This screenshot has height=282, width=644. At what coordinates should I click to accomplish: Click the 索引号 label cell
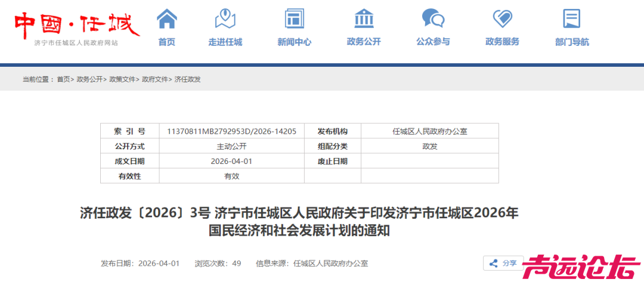point(130,131)
